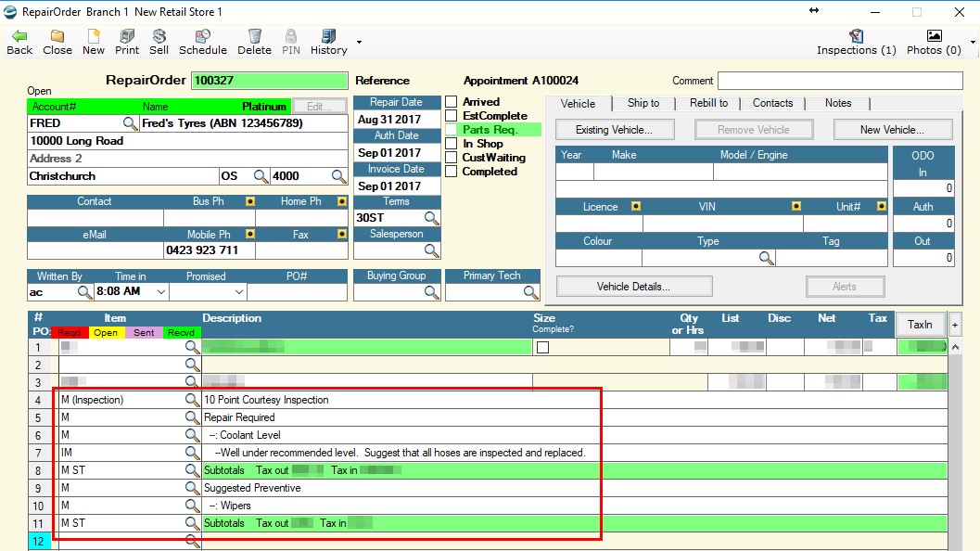Expand the Time in dropdown
This screenshot has height=551, width=980.
pos(160,291)
